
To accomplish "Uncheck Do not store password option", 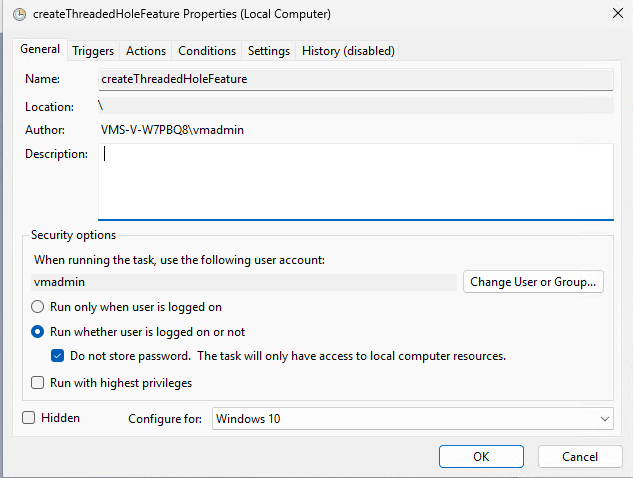I will (57, 356).
